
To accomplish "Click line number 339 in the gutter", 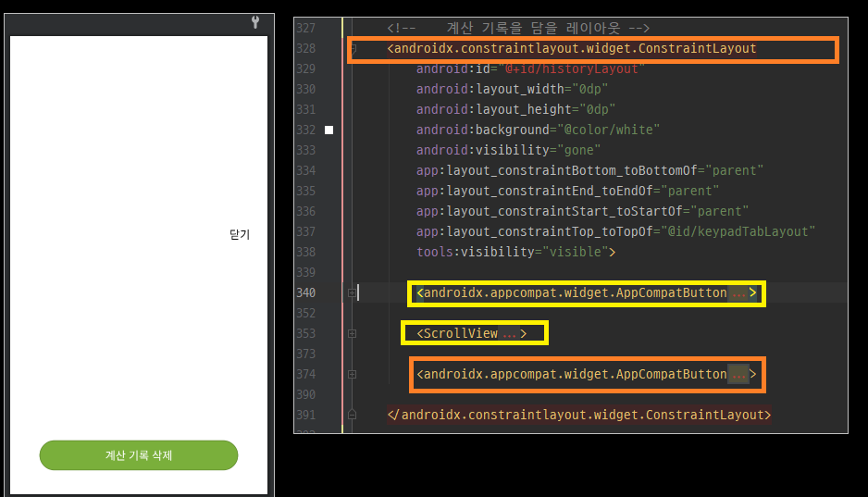I will point(305,272).
